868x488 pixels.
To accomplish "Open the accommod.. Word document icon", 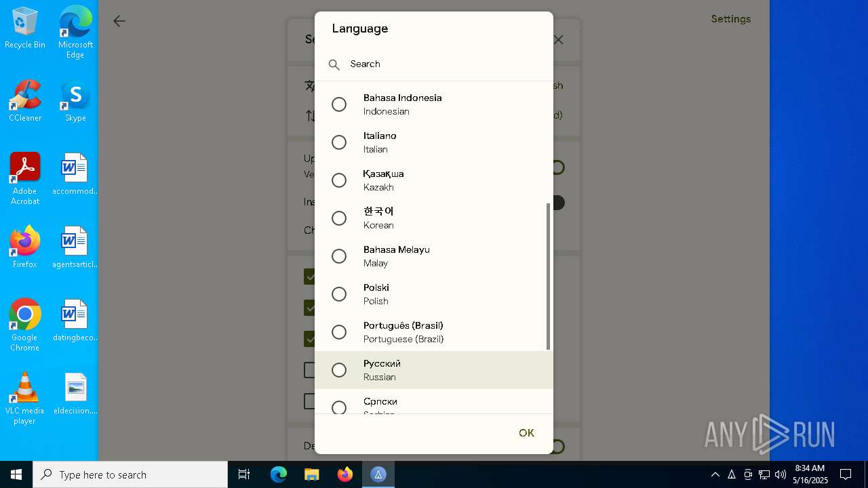I will click(x=75, y=174).
